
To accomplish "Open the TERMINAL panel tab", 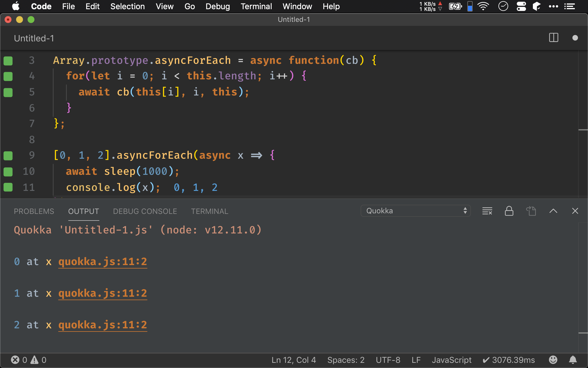I will pos(210,211).
